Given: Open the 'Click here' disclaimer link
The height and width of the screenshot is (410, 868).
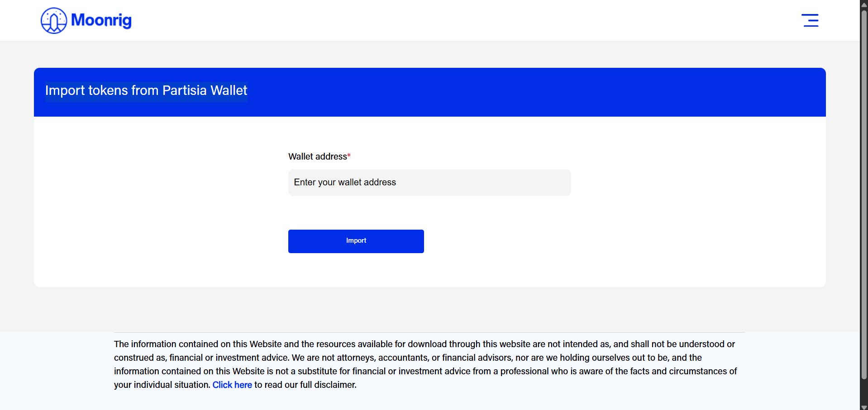Looking at the screenshot, I should pos(232,385).
